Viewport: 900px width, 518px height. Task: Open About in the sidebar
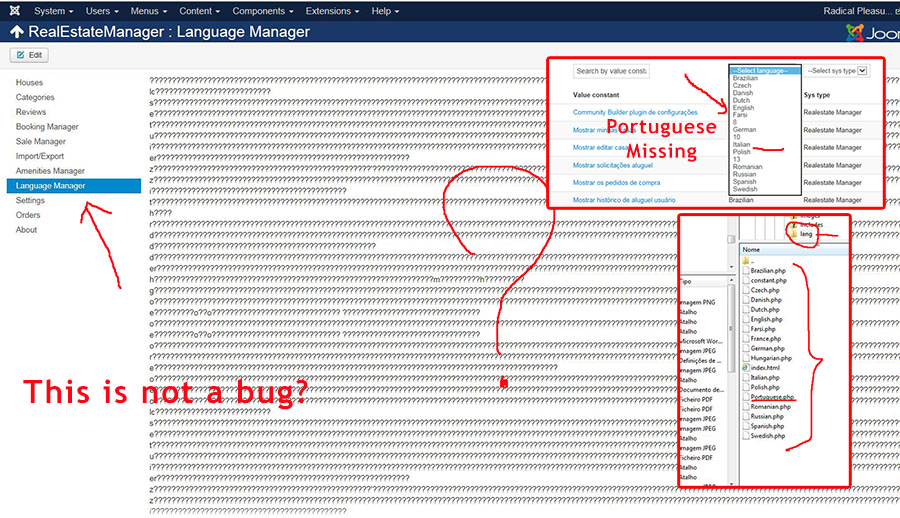26,230
